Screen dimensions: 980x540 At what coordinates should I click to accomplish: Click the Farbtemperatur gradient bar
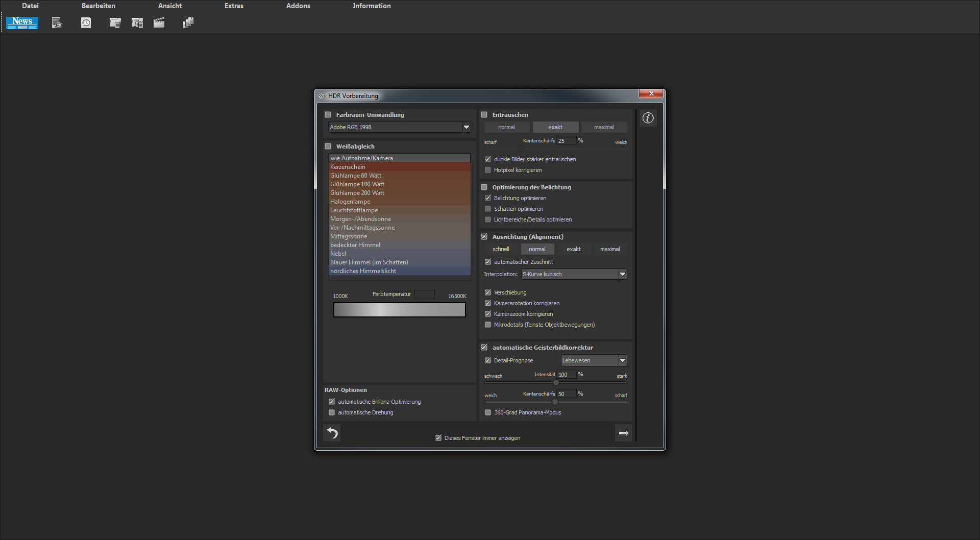(400, 310)
